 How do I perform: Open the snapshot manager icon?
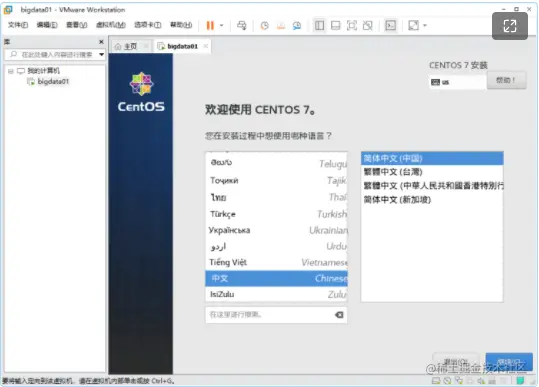point(297,25)
